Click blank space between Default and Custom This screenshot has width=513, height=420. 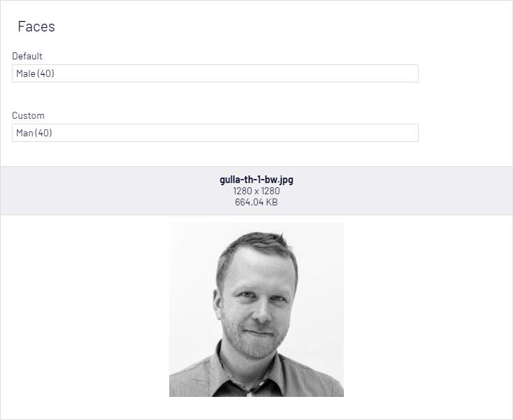point(215,96)
